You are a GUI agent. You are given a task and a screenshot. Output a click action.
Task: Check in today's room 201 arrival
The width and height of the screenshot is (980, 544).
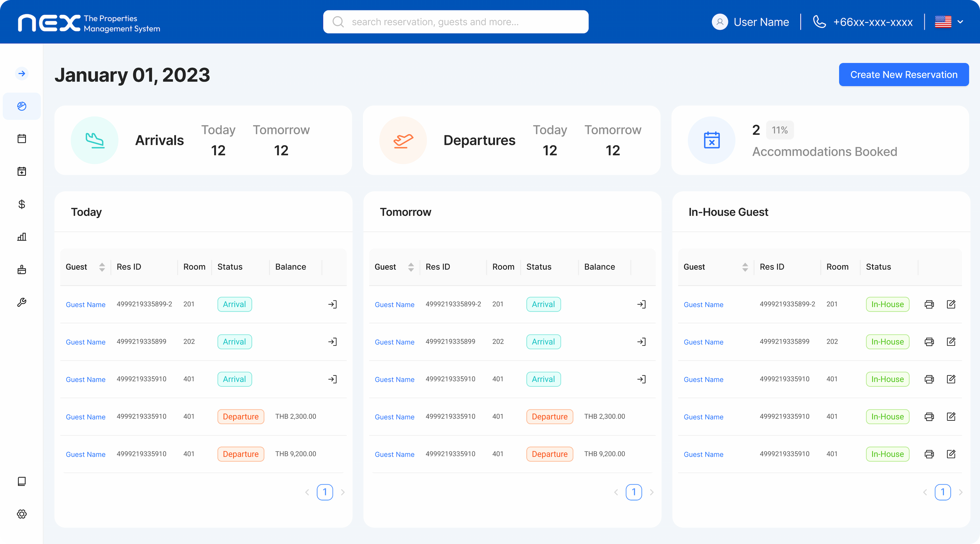pos(333,304)
